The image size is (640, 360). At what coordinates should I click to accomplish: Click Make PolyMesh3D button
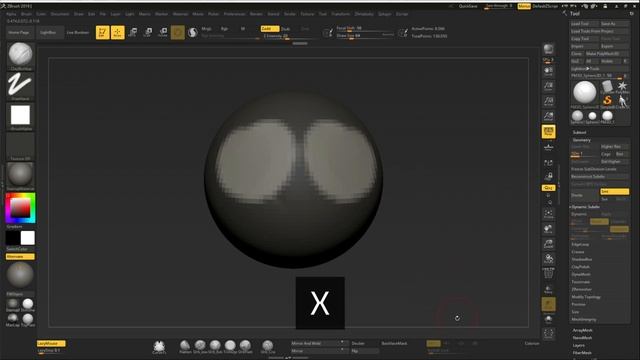(606, 53)
